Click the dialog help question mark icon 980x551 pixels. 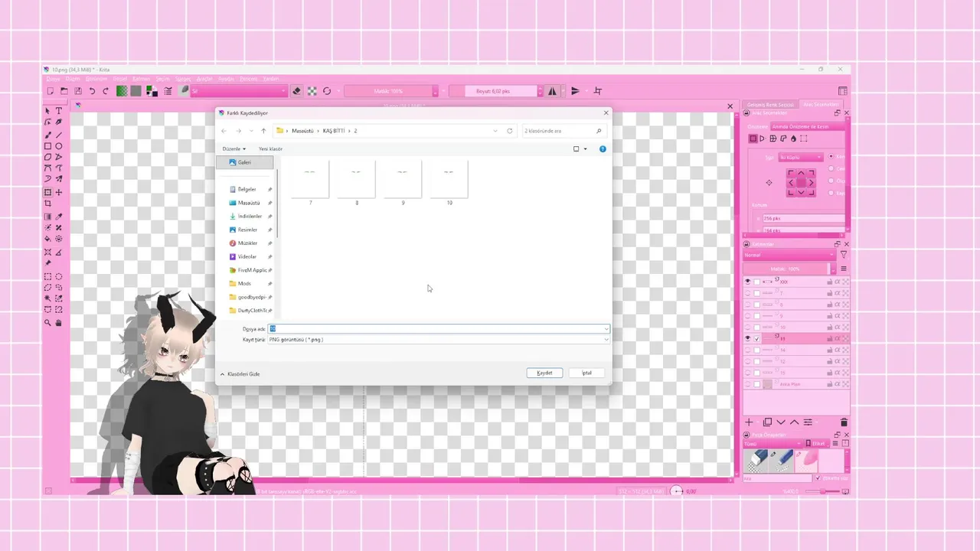[603, 149]
